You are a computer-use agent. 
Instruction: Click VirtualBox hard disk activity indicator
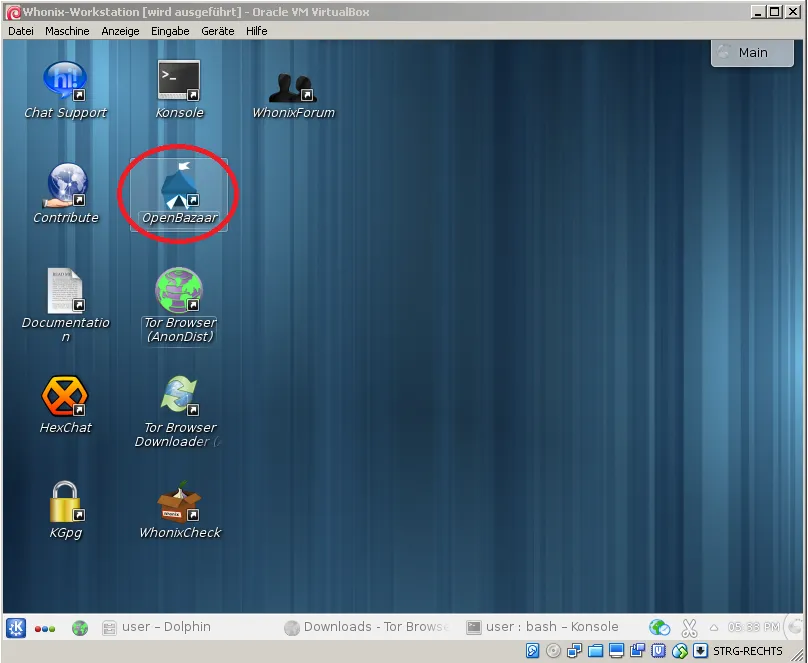pyautogui.click(x=532, y=651)
